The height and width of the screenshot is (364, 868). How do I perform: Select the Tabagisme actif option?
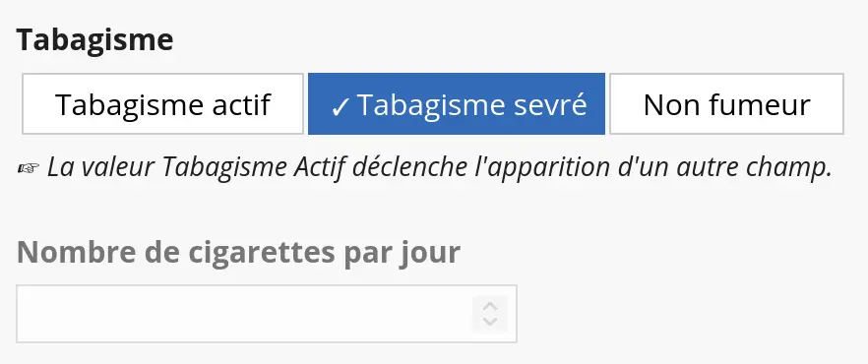162,104
